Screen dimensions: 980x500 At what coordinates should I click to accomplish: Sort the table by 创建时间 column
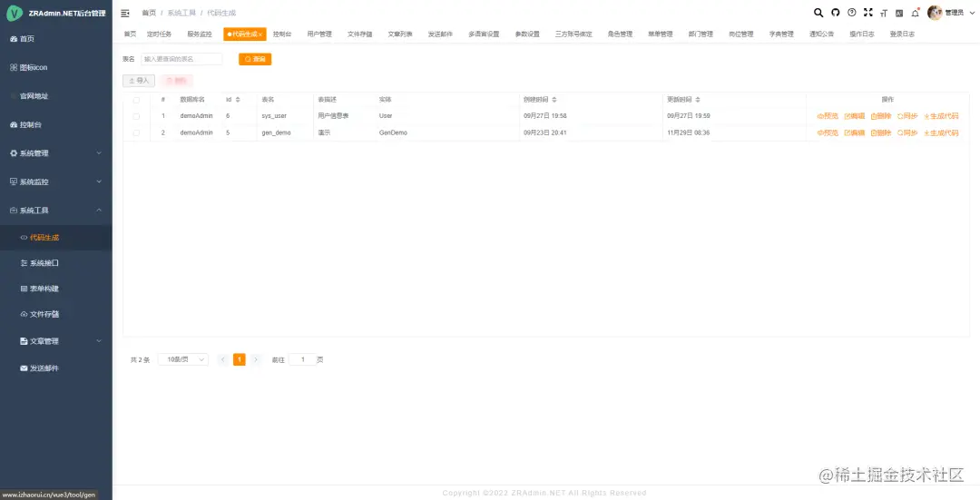click(554, 100)
